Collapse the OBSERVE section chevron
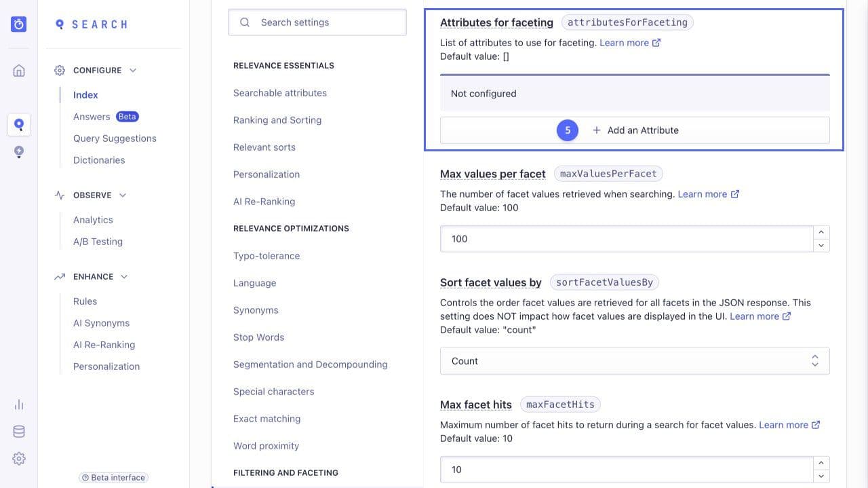 [123, 195]
